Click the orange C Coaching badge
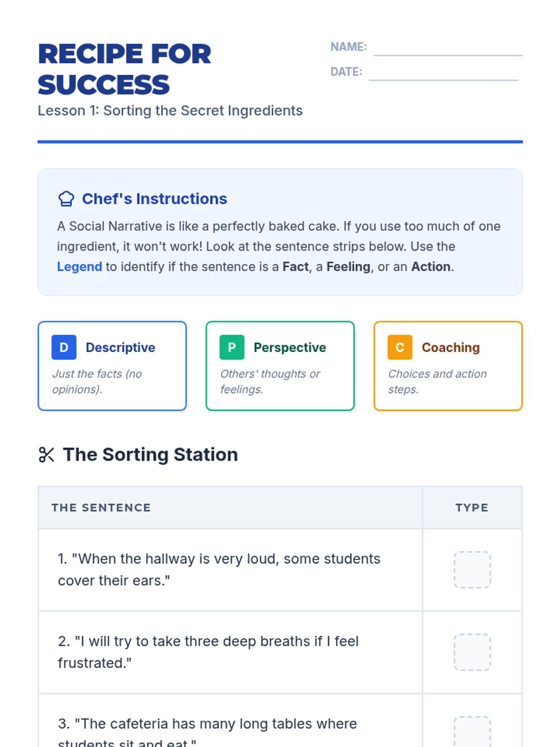 [x=400, y=347]
